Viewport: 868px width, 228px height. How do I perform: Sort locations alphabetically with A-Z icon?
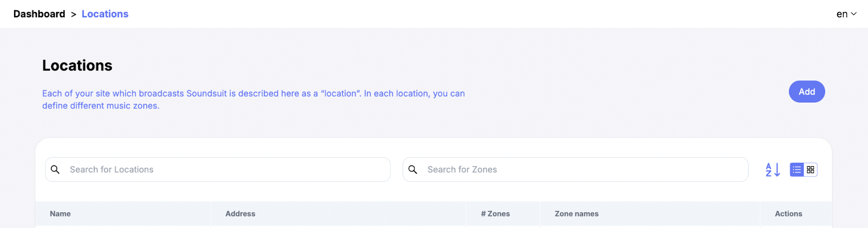click(773, 170)
